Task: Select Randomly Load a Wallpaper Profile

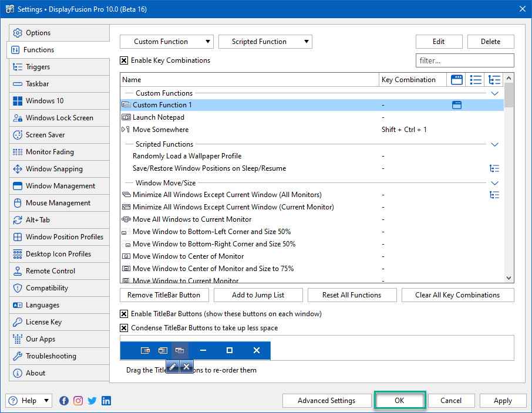Action: point(312,156)
